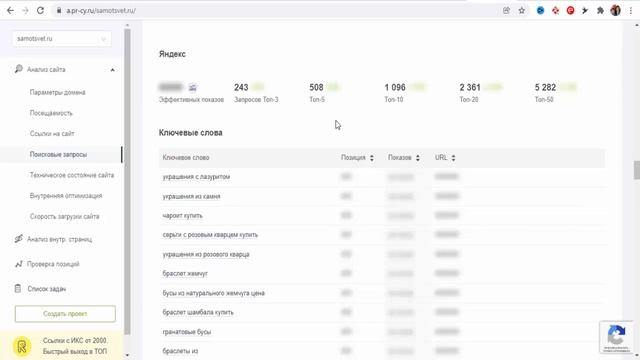Viewport: 640px width, 360px height.
Task: Click the sidebar scrollbar up arrow
Action: tap(127, 25)
